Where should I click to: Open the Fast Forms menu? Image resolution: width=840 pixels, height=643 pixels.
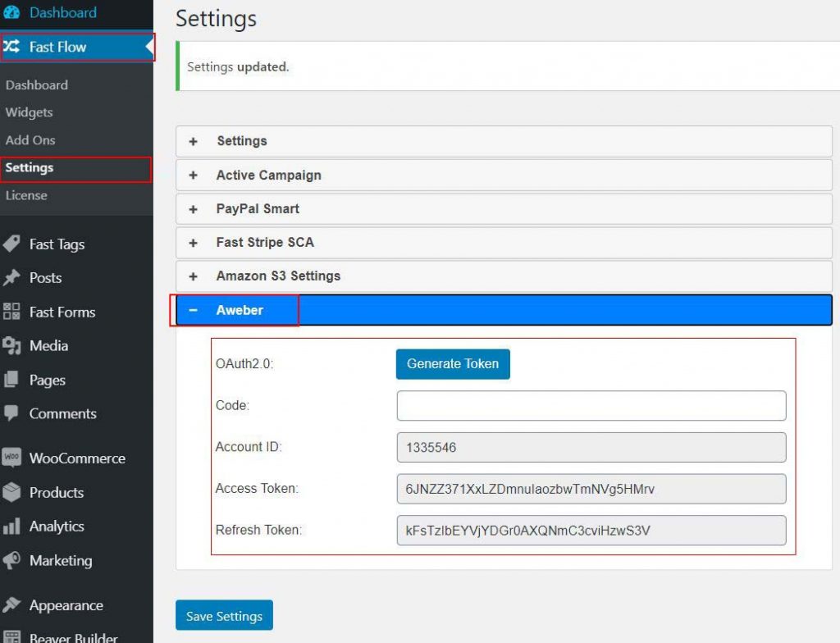pos(62,312)
